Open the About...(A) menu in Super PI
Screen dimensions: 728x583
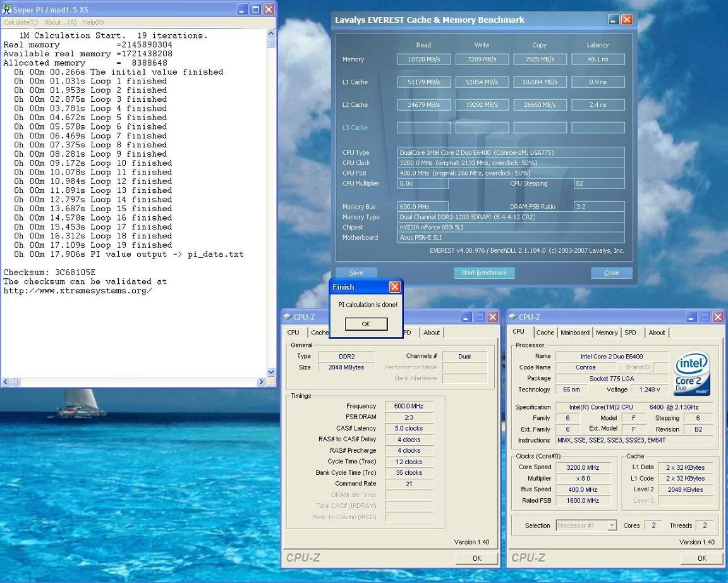tap(61, 22)
